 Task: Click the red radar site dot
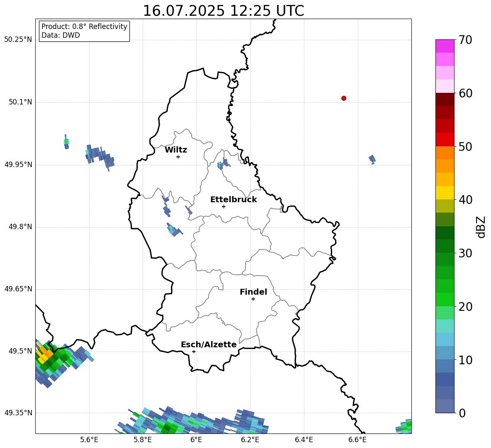click(344, 98)
